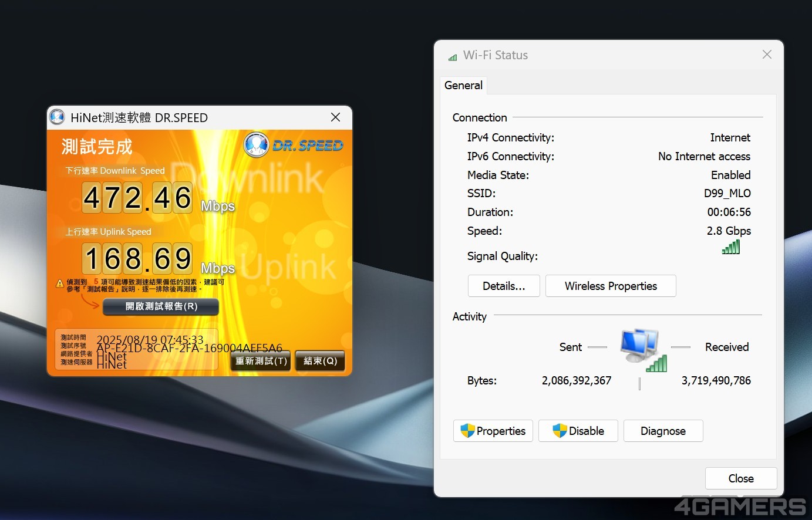Click the uplink speed value 168.69
Screen dimensions: 812x520
[x=137, y=258]
